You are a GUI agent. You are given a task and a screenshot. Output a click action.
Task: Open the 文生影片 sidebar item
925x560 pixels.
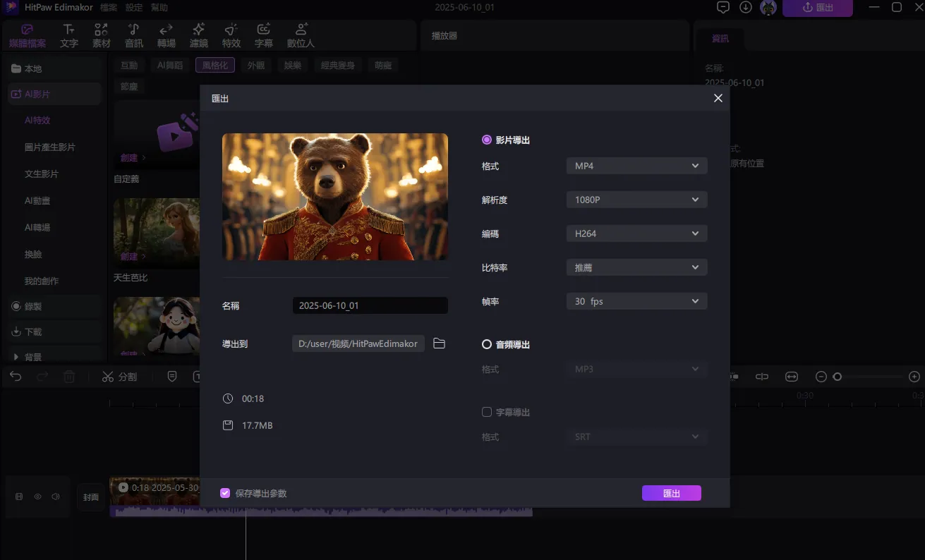pyautogui.click(x=42, y=174)
